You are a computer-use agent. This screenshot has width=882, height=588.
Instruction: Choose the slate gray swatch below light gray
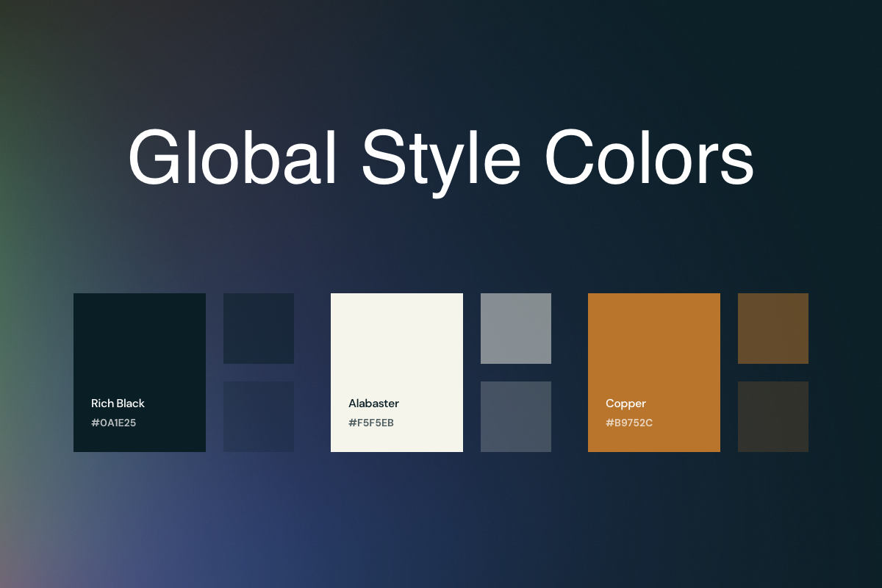(516, 417)
